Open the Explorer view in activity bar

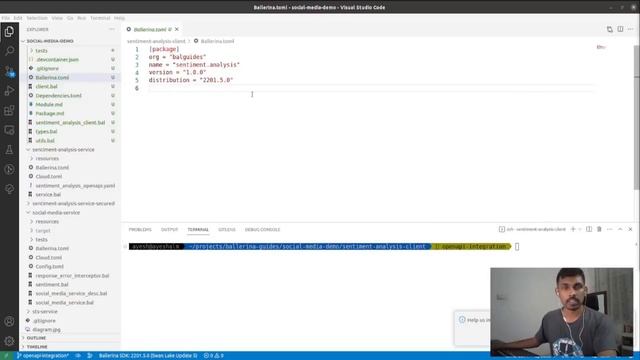click(9, 31)
